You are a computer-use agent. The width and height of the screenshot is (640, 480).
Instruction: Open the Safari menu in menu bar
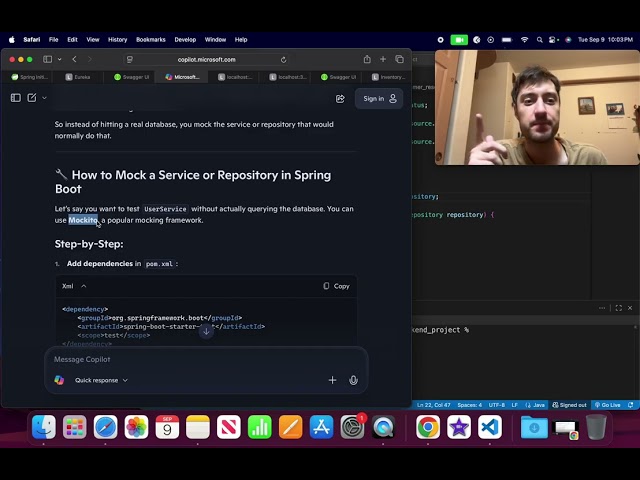pyautogui.click(x=31, y=40)
